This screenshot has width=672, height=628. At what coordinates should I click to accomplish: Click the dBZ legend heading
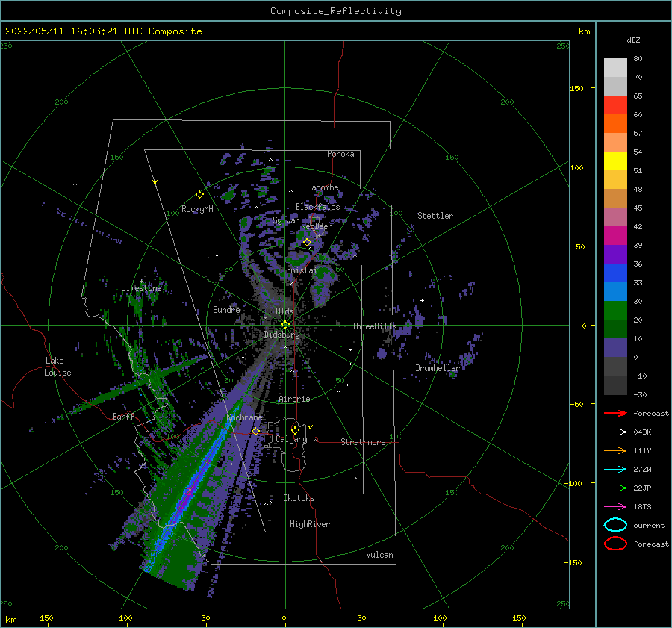coord(633,40)
